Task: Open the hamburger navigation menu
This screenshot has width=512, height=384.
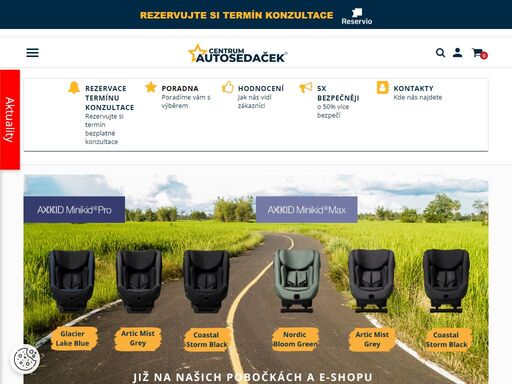Action: coord(32,53)
